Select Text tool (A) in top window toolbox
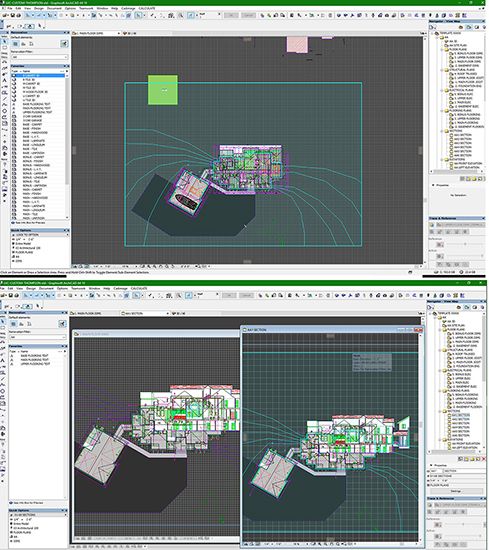Screen dimensions: 489x550 [x=5, y=80]
